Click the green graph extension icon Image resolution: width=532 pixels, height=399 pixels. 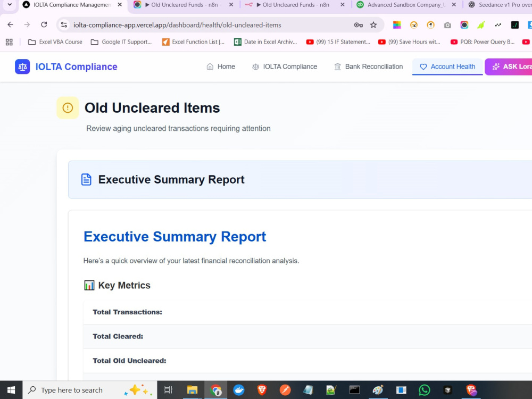coord(481,25)
